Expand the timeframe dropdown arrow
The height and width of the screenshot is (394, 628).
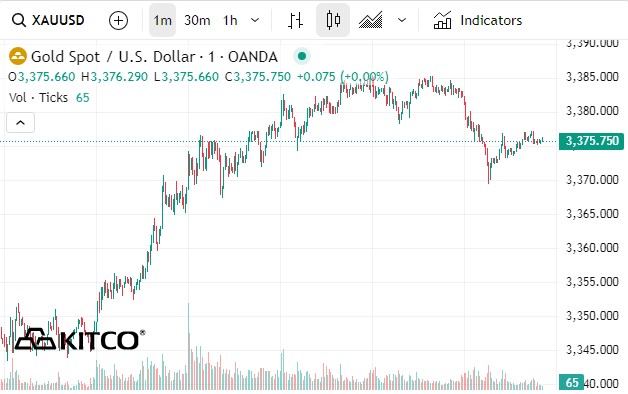click(x=255, y=20)
